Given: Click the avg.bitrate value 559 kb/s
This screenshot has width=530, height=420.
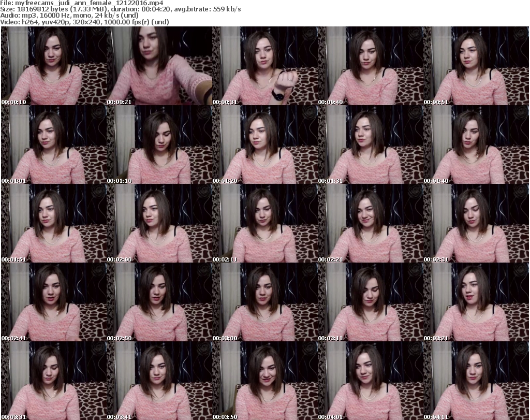Looking at the screenshot, I should 227,9.
